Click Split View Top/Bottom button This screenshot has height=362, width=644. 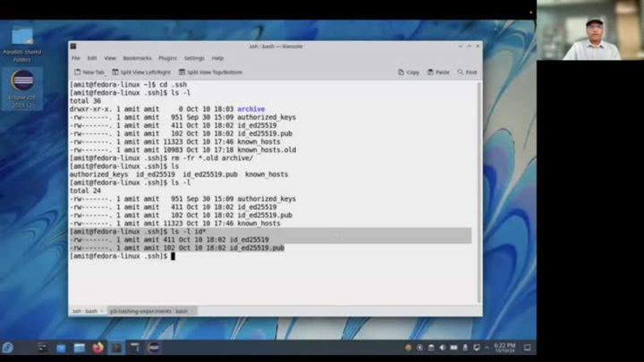[x=210, y=72]
